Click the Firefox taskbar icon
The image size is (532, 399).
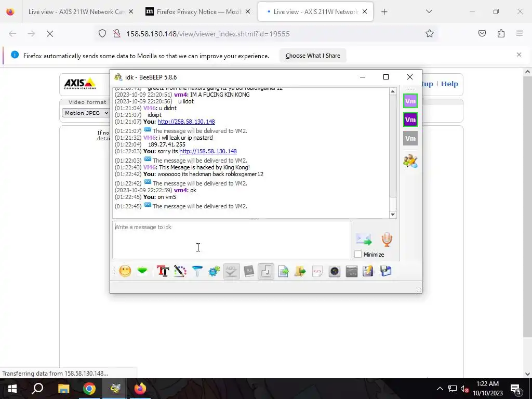(140, 389)
